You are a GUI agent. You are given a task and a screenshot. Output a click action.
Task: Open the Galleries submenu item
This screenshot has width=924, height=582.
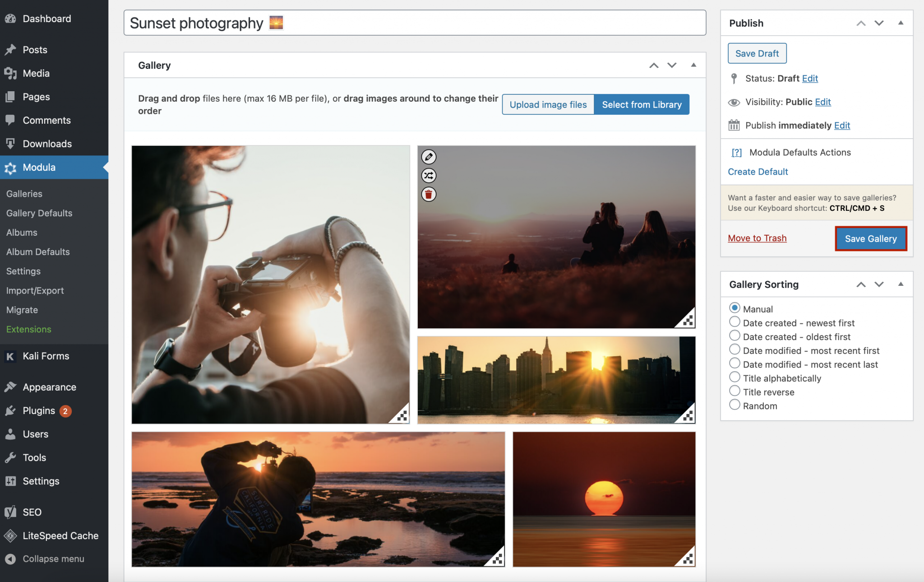point(24,193)
